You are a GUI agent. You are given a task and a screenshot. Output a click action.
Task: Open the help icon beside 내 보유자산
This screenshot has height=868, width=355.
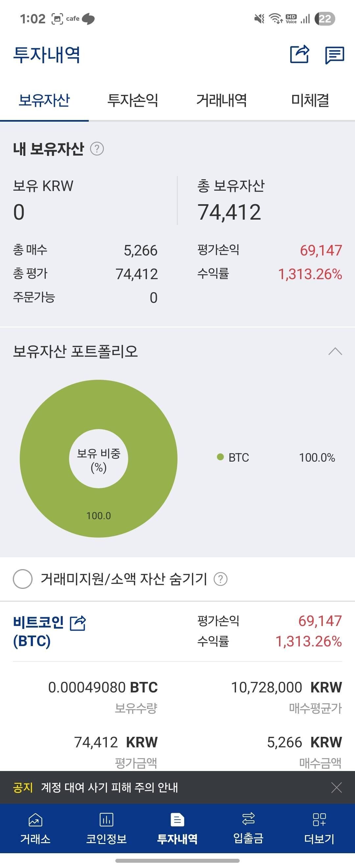point(97,148)
